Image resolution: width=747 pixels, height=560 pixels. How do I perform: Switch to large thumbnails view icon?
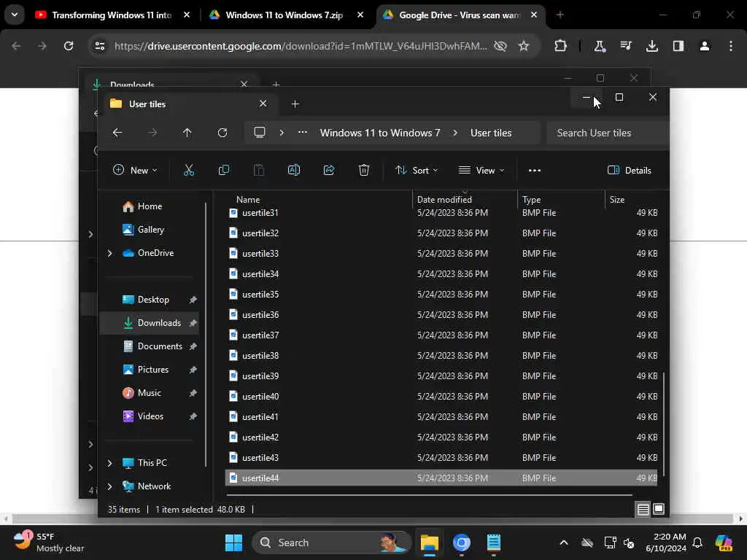click(x=659, y=509)
